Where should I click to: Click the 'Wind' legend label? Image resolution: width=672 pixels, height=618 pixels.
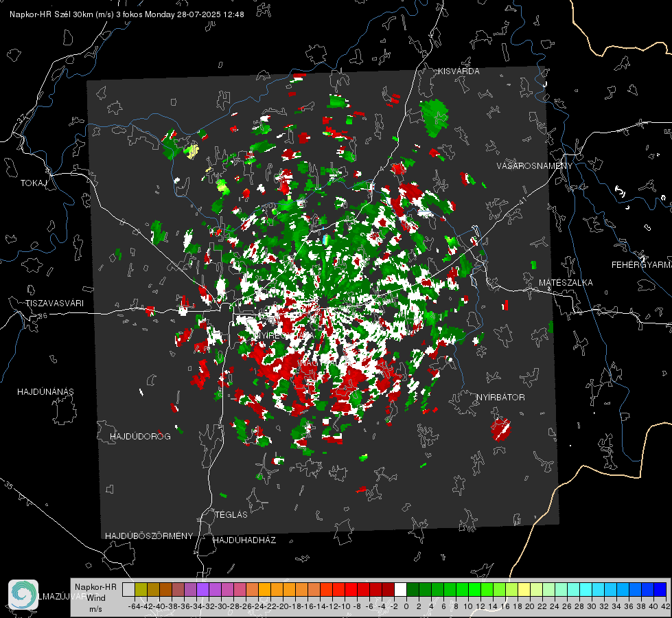coord(95,597)
